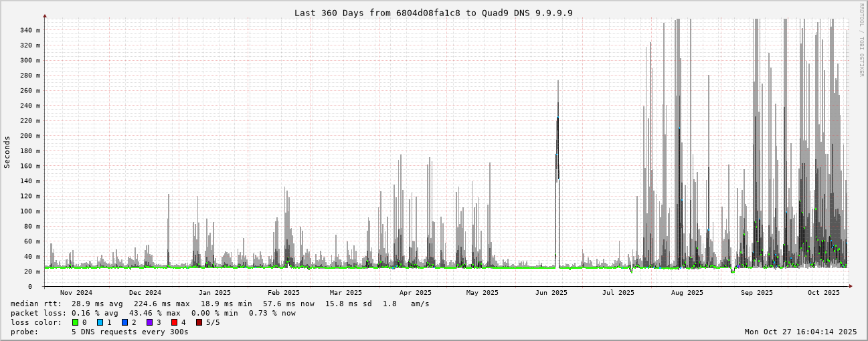Click the dark red 5/5 loss swatch
Image resolution: width=868 pixels, height=341 pixels.
(x=199, y=322)
